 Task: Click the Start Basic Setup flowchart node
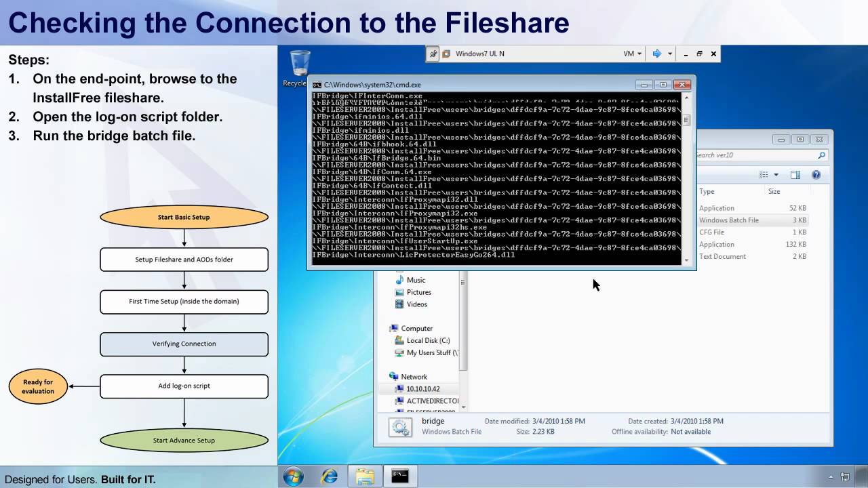click(184, 217)
